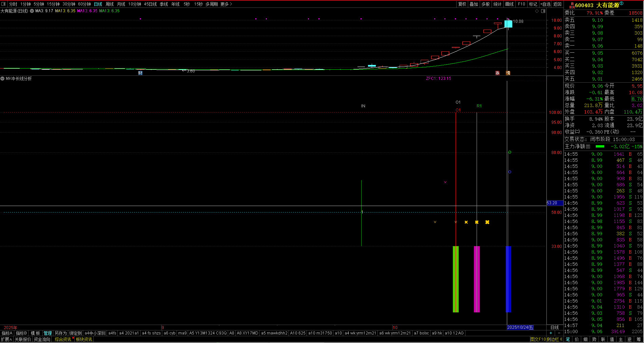
Task: Click the 标记 mark button
Action: [x=533, y=4]
